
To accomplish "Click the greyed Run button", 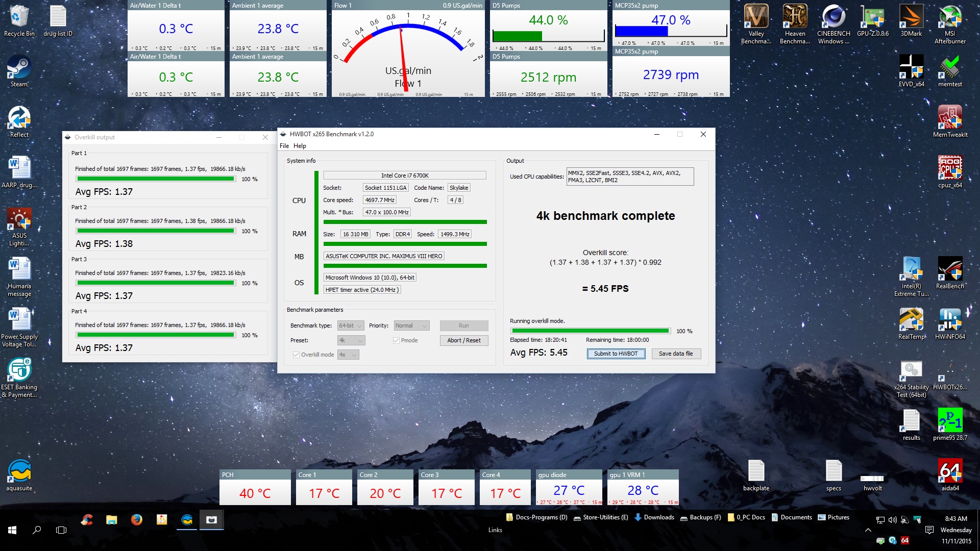I will 464,325.
